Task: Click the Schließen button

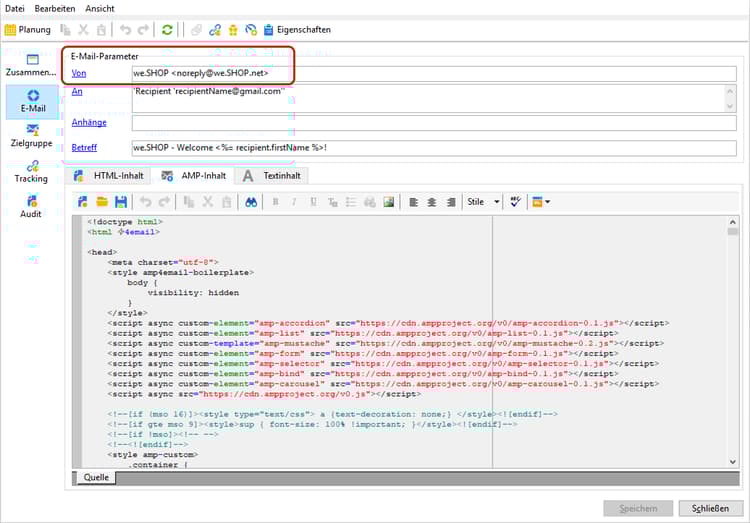Action: point(710,508)
